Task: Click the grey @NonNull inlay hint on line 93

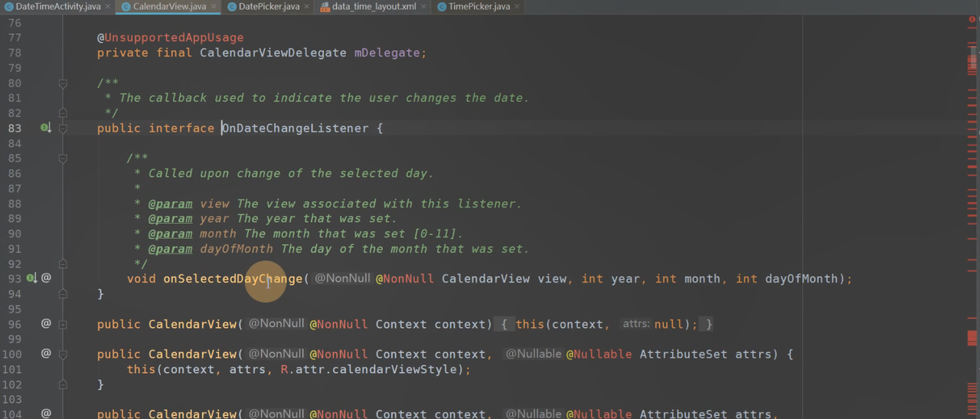Action: (x=342, y=279)
